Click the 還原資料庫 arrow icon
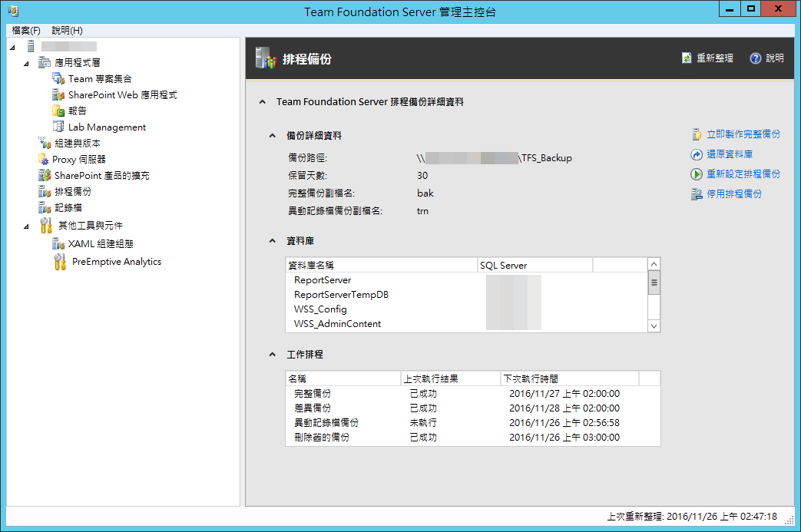 click(x=697, y=154)
